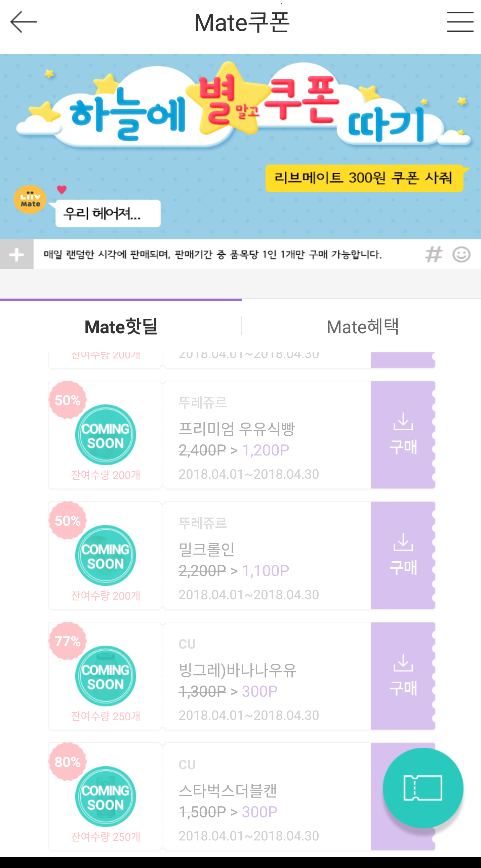Tap the back arrow icon
481x868 pixels.
[24, 22]
